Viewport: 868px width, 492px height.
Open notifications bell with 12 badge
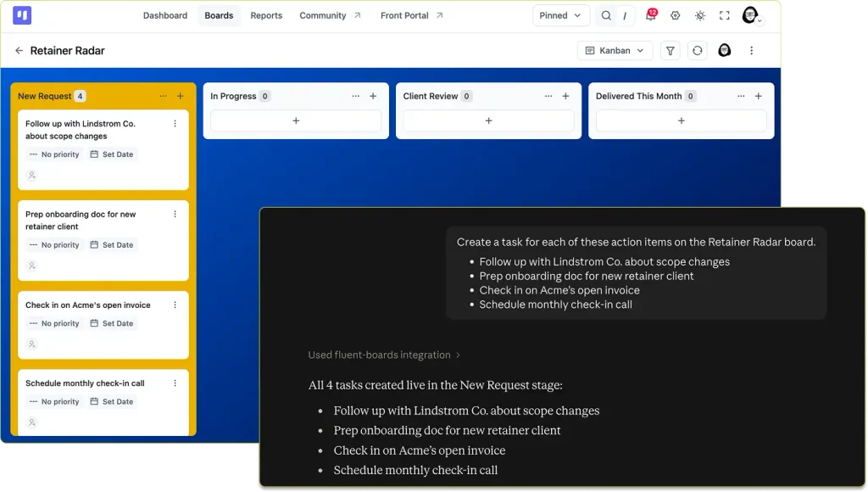pyautogui.click(x=650, y=15)
